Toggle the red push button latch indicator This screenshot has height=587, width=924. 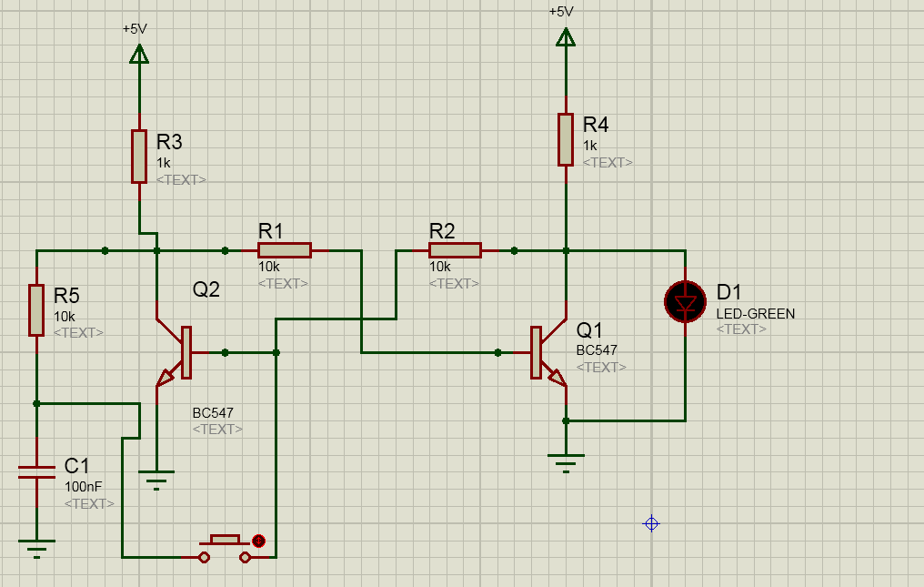258,541
